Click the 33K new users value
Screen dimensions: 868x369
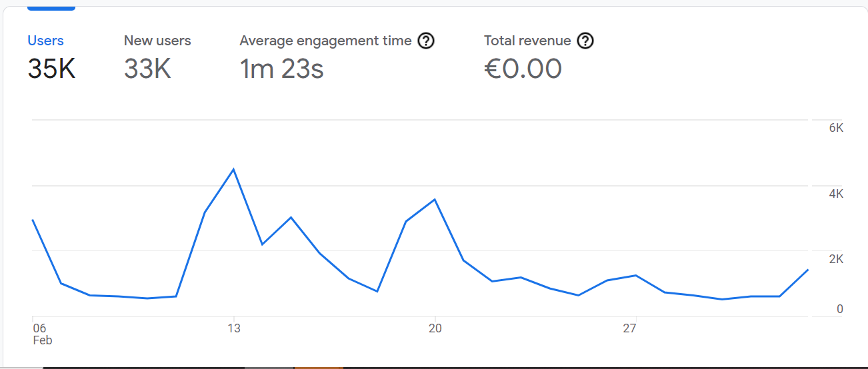pos(147,69)
